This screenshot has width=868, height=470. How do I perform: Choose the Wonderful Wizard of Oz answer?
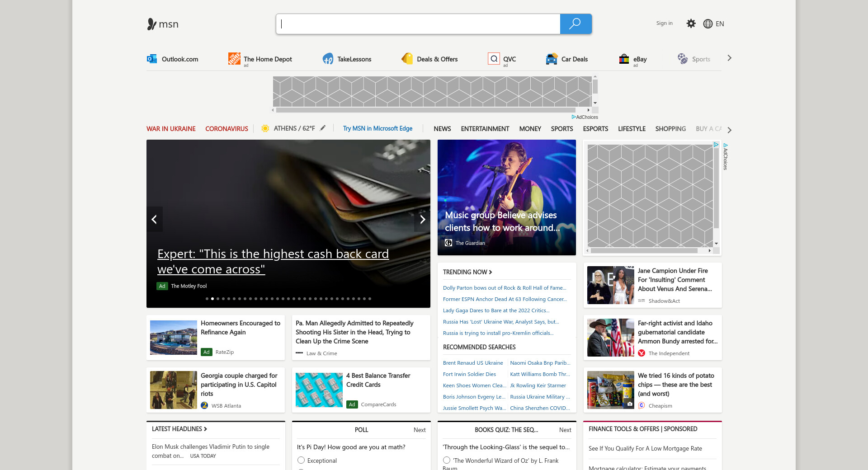[x=447, y=460]
